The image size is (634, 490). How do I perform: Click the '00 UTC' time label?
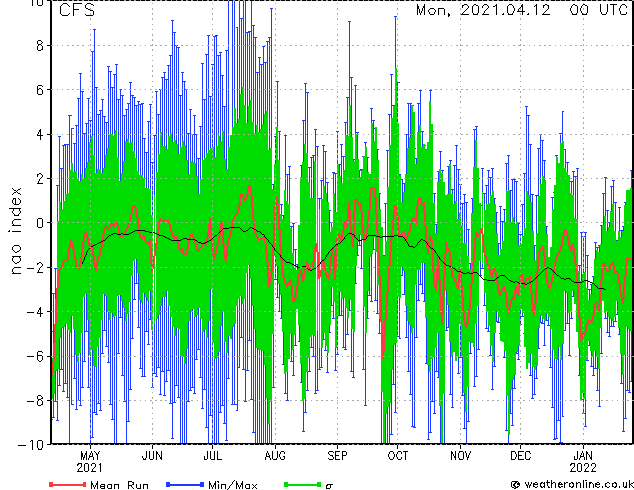598,10
